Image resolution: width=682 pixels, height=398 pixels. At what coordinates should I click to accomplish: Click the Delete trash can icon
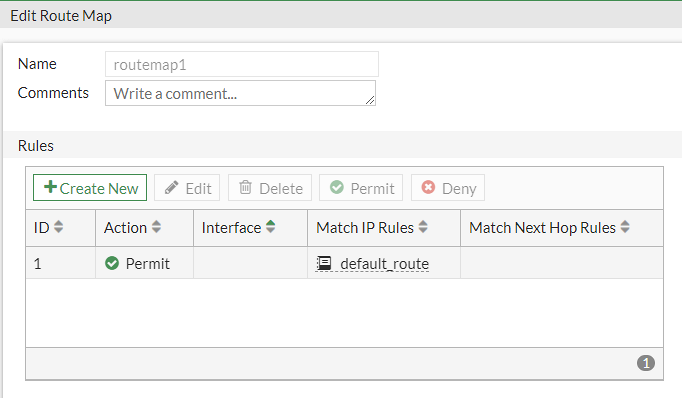coord(245,187)
